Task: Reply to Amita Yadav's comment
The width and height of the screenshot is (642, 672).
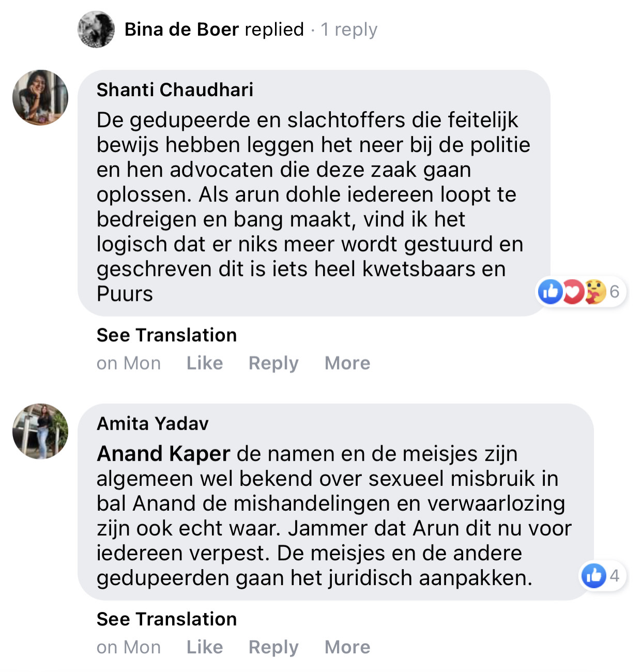Action: (273, 647)
